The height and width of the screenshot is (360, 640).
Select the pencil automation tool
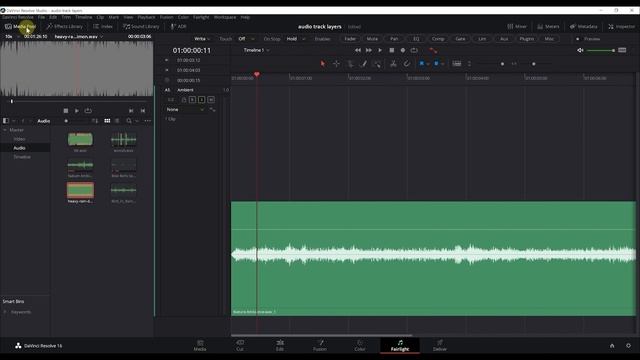point(363,64)
